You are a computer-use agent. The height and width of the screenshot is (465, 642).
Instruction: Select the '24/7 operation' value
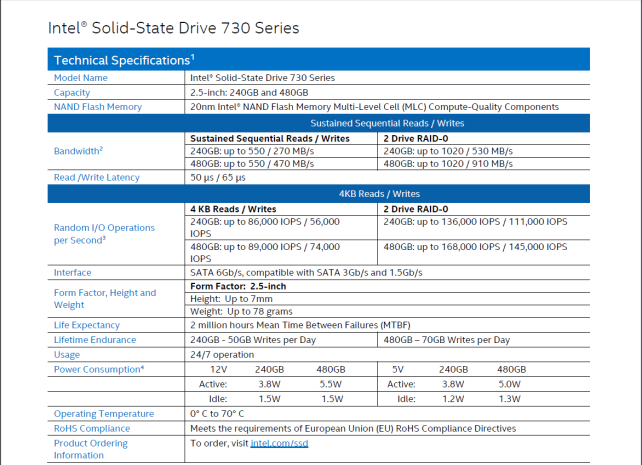coord(222,354)
